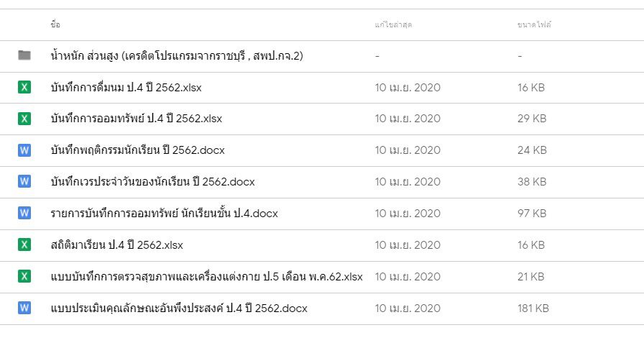
Task: Open file บันทึกการดื่มนม ป.4 ปี 2562.xlsx
Action: [x=126, y=88]
